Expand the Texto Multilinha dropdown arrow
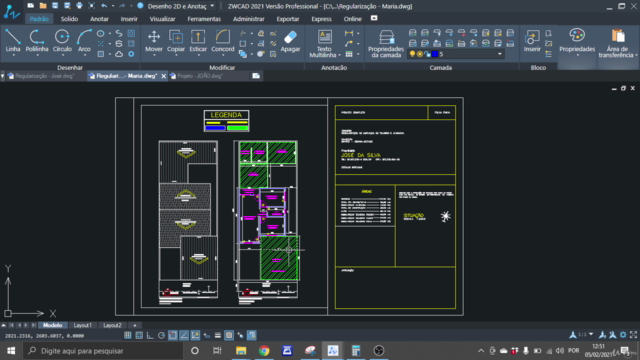Image resolution: width=640 pixels, height=360 pixels. point(339,55)
